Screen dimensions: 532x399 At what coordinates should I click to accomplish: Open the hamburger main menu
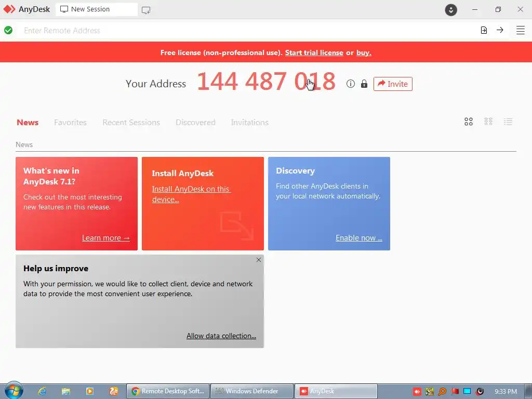(521, 30)
